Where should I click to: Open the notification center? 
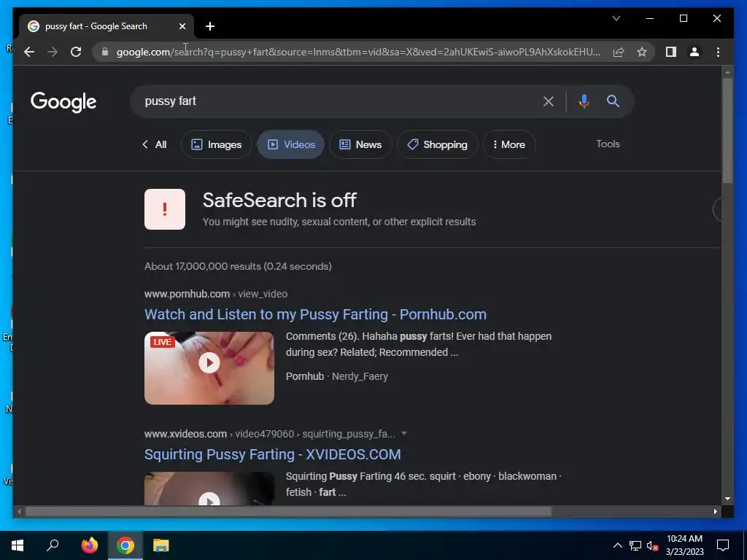[x=723, y=545]
